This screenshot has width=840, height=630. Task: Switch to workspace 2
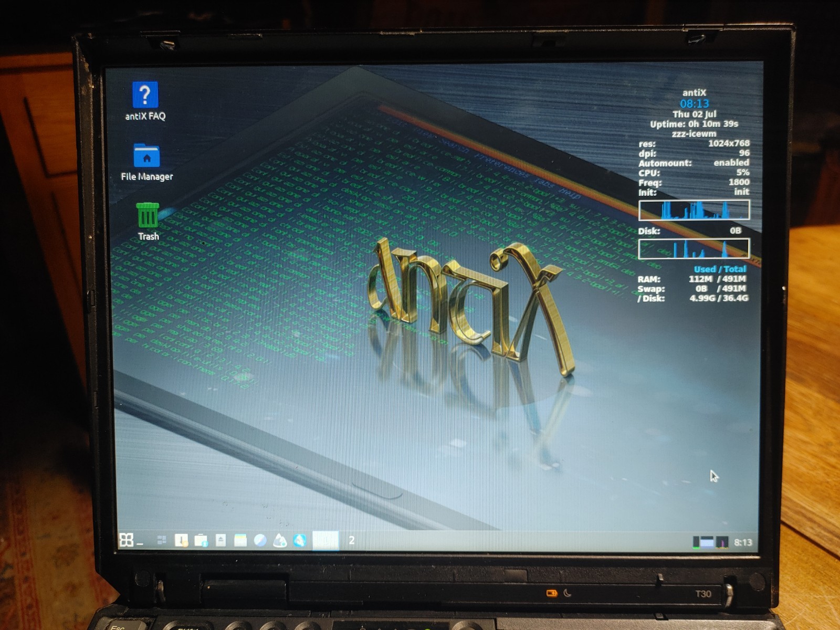(352, 540)
